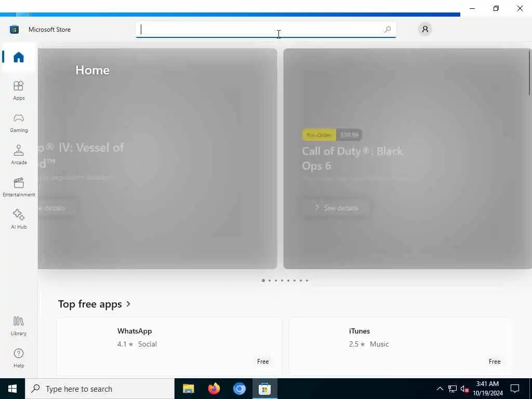
Task: Show hidden system tray icons
Action: coord(440,389)
